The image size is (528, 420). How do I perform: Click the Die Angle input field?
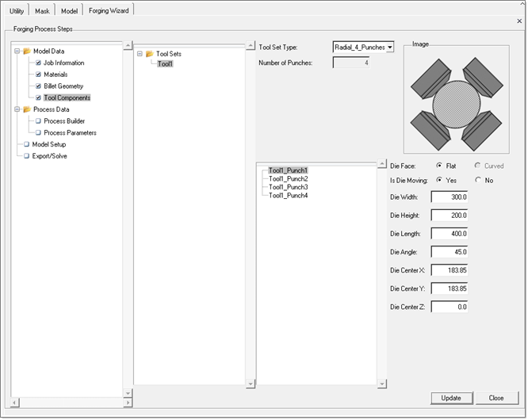tap(450, 251)
